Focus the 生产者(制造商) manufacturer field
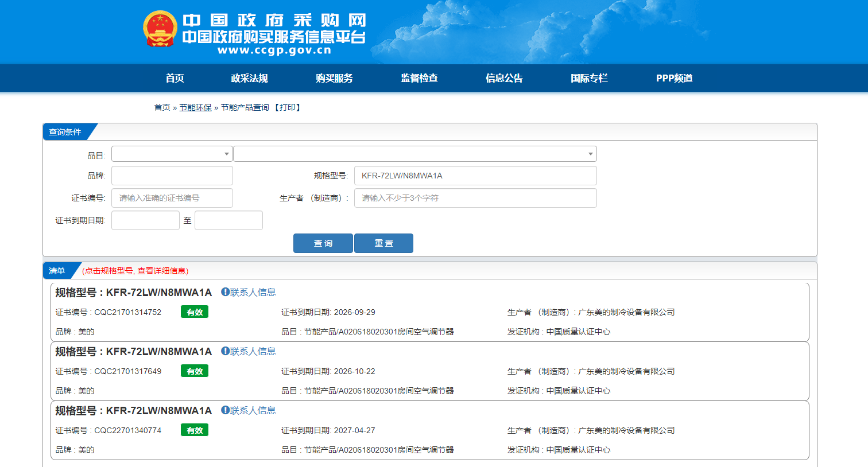The image size is (868, 467). [475, 198]
